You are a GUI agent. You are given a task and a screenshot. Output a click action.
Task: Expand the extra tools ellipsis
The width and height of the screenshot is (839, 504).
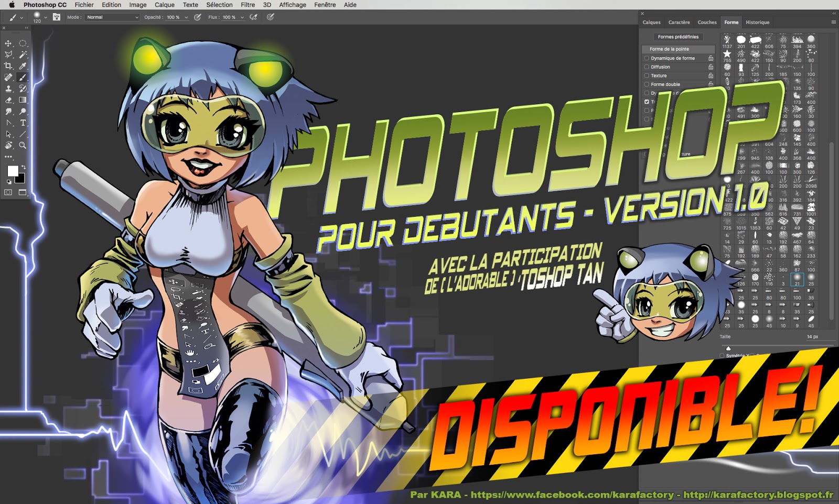point(8,157)
